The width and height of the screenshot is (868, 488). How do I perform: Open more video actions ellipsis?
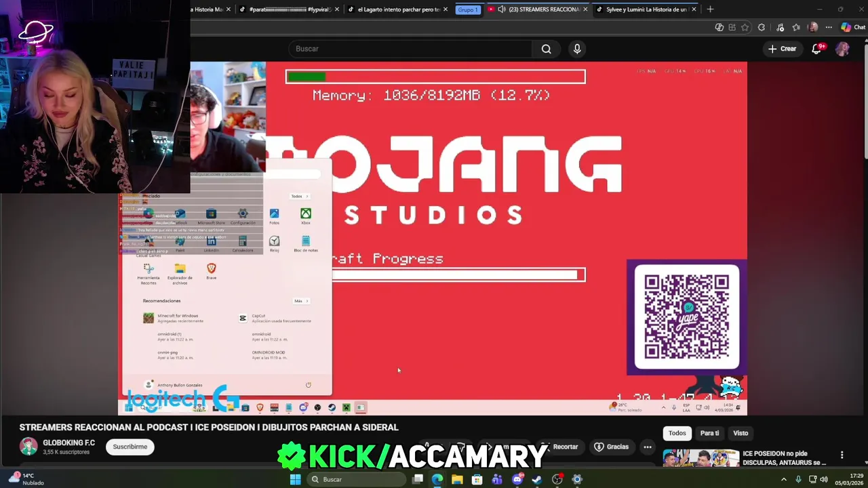point(648,447)
